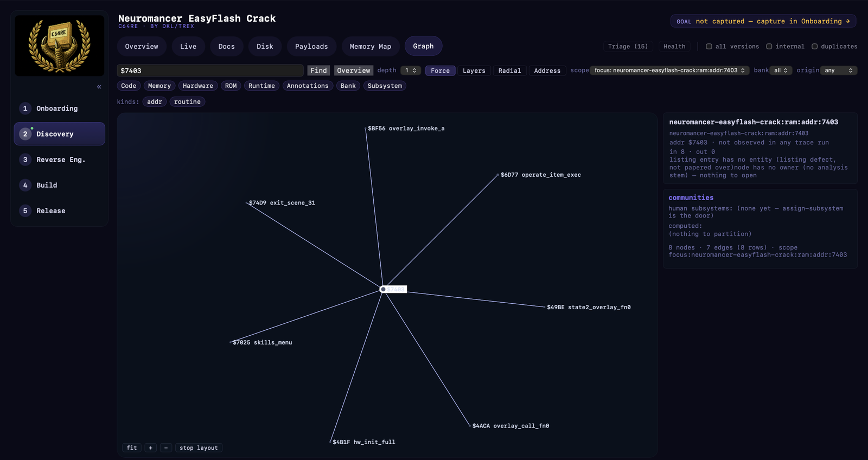Toggle the addr kind filter
This screenshot has width=868, height=460.
click(155, 102)
